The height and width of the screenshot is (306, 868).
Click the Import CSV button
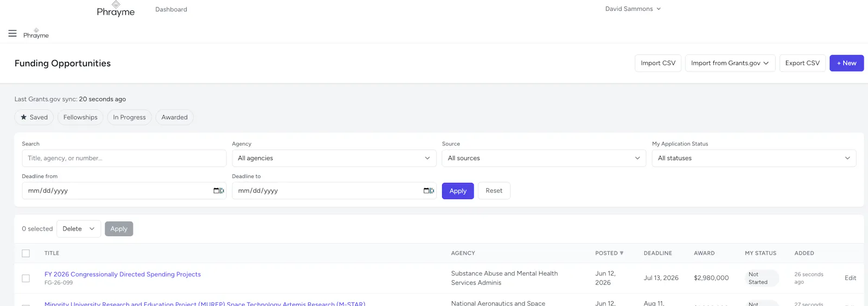[x=658, y=63]
